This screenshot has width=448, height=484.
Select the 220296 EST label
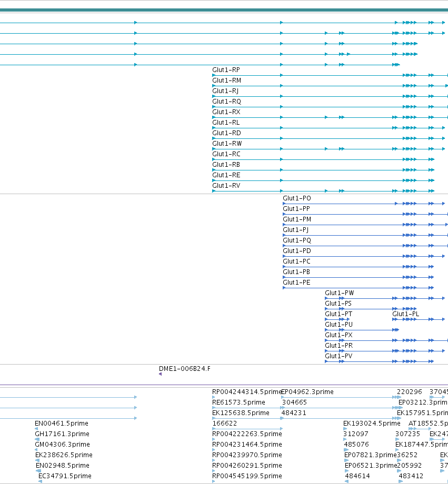click(x=410, y=392)
